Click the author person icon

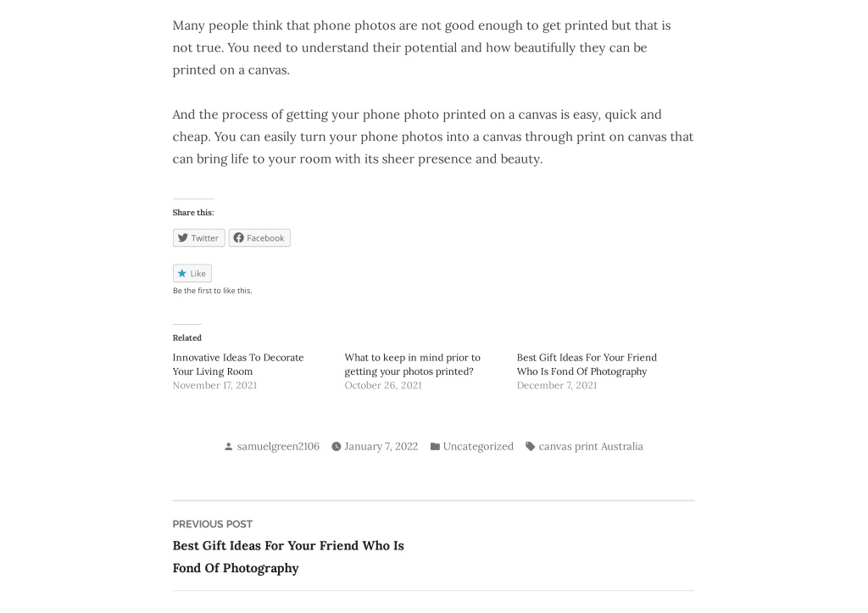pyautogui.click(x=229, y=446)
